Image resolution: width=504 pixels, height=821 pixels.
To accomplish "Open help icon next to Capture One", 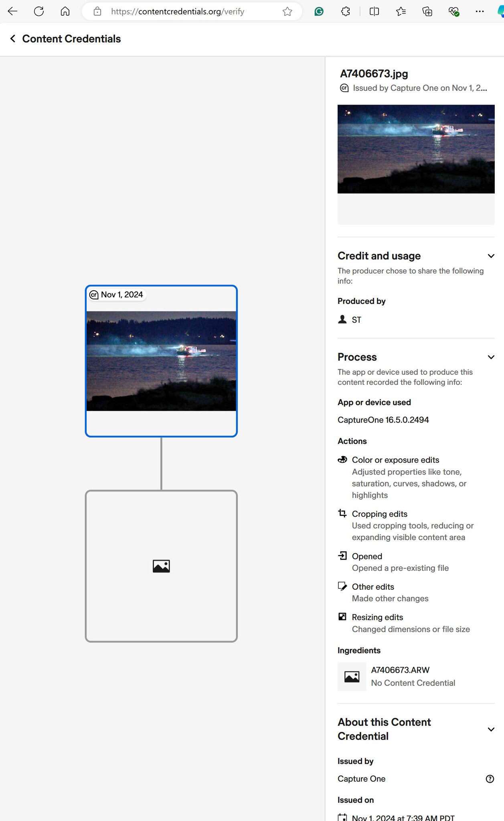I will tap(490, 779).
